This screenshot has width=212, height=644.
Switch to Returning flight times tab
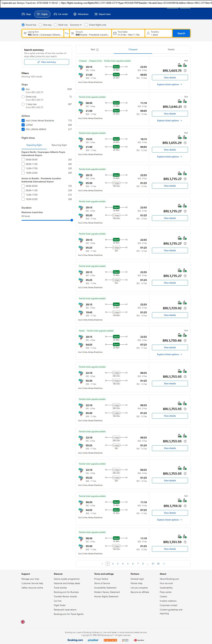pyautogui.click(x=59, y=145)
